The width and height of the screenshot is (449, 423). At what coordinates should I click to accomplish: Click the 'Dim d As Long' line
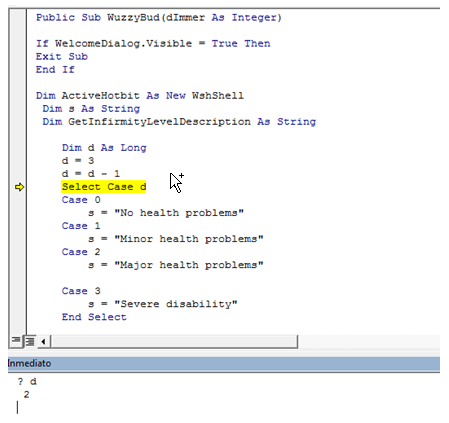104,147
